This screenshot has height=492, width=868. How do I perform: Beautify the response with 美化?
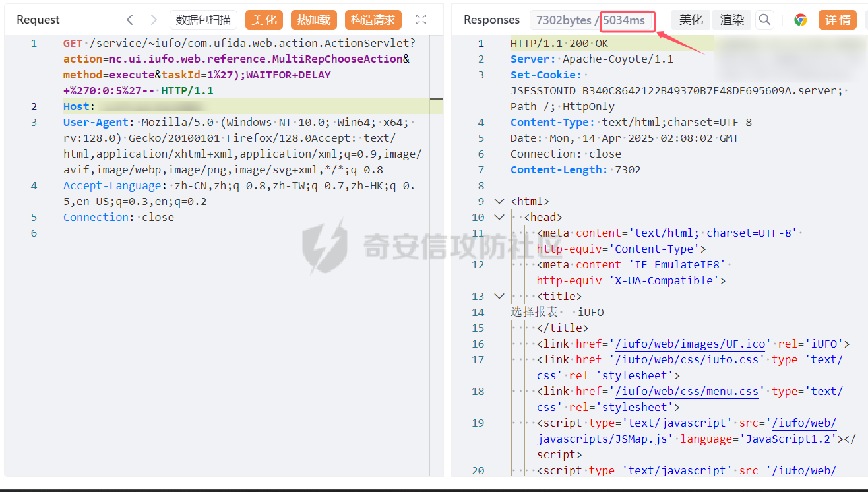[691, 20]
